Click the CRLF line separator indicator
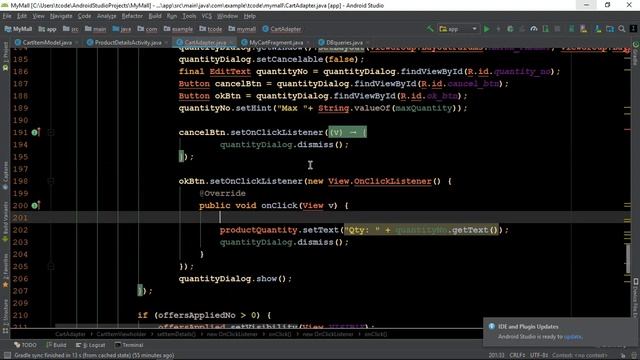Image resolution: width=640 pixels, height=360 pixels. [x=517, y=355]
